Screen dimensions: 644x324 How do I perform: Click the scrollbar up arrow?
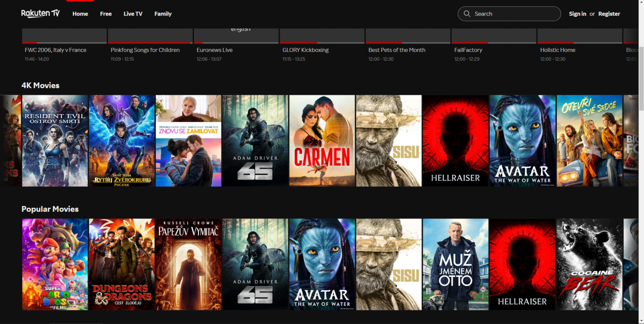[x=641, y=3]
